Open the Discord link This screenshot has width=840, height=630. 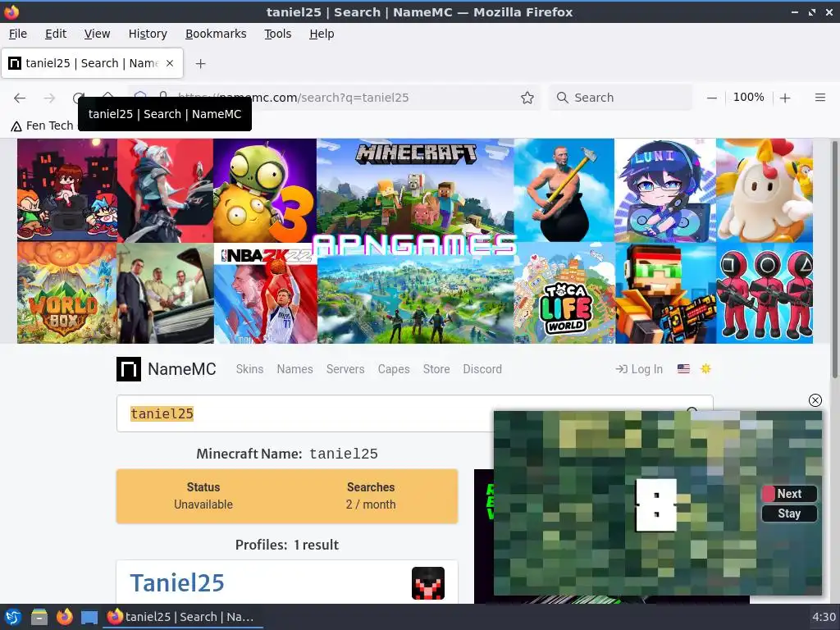tap(482, 369)
